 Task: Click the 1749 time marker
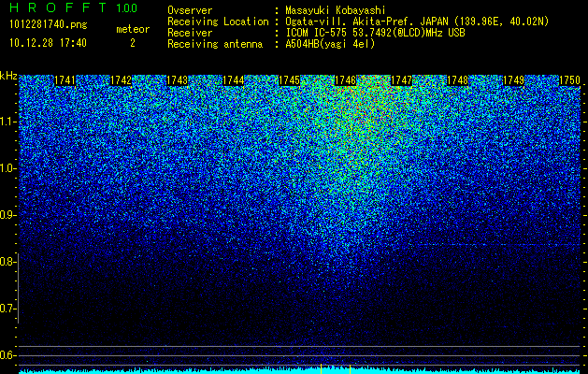pyautogui.click(x=513, y=80)
